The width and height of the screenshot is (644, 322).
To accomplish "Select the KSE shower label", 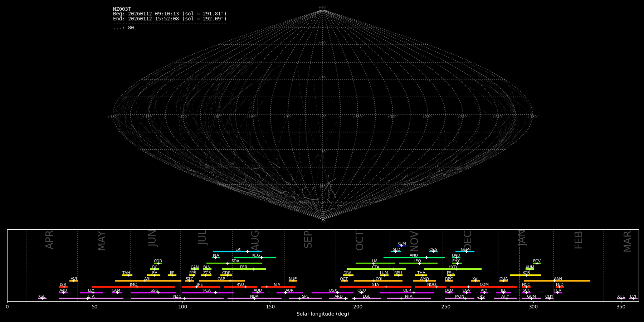I will coord(42,297).
